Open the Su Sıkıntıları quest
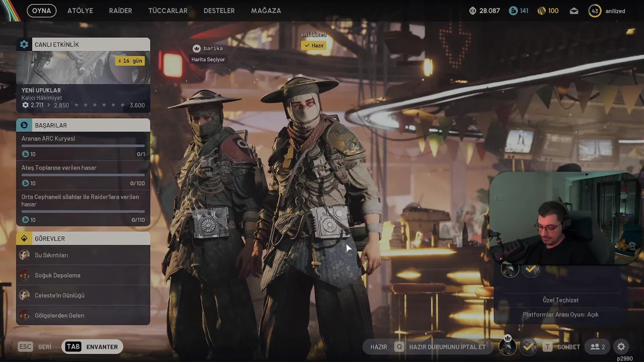 pyautogui.click(x=83, y=255)
